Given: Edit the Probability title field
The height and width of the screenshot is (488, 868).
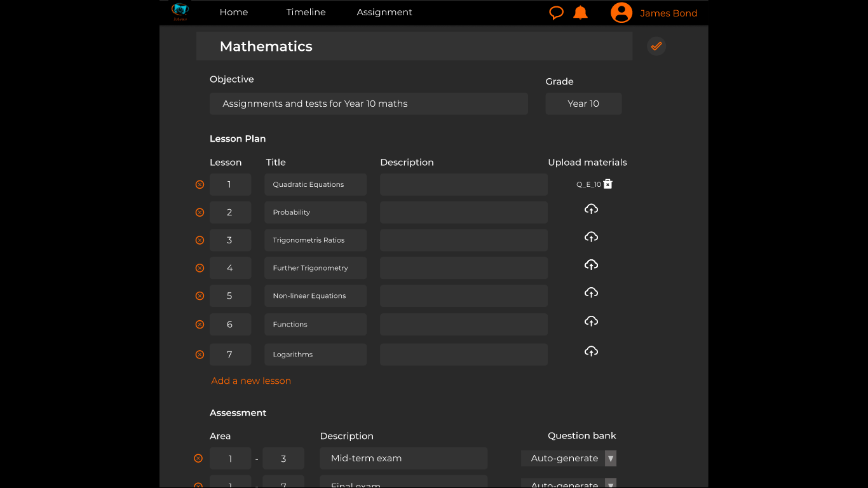Looking at the screenshot, I should 316,212.
